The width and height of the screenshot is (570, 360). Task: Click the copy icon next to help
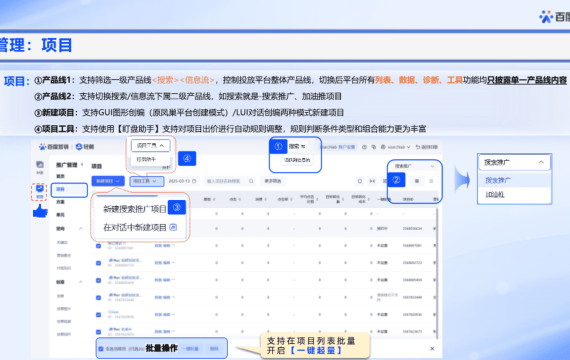pyautogui.click(x=374, y=147)
